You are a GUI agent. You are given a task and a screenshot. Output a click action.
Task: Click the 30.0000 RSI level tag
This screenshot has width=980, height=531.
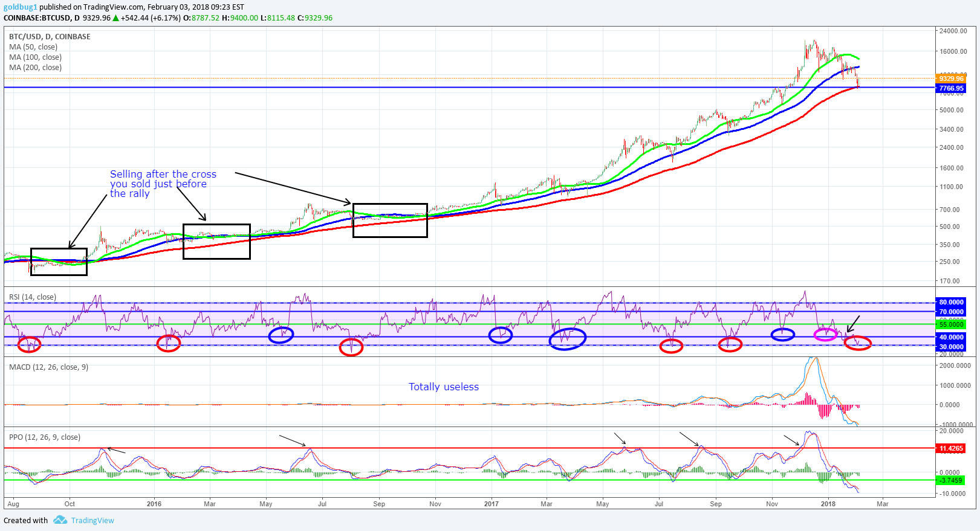951,347
